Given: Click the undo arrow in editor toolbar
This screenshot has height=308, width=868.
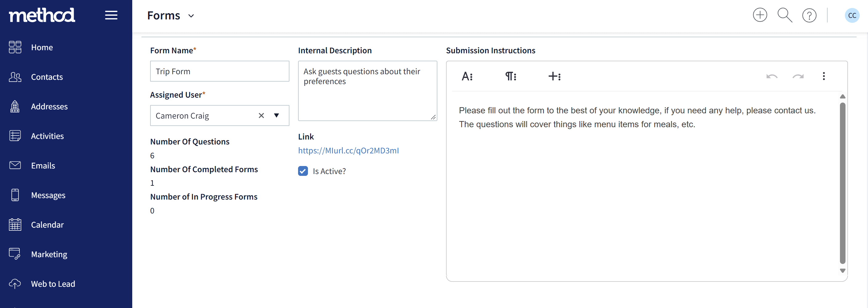Looking at the screenshot, I should click(x=772, y=76).
